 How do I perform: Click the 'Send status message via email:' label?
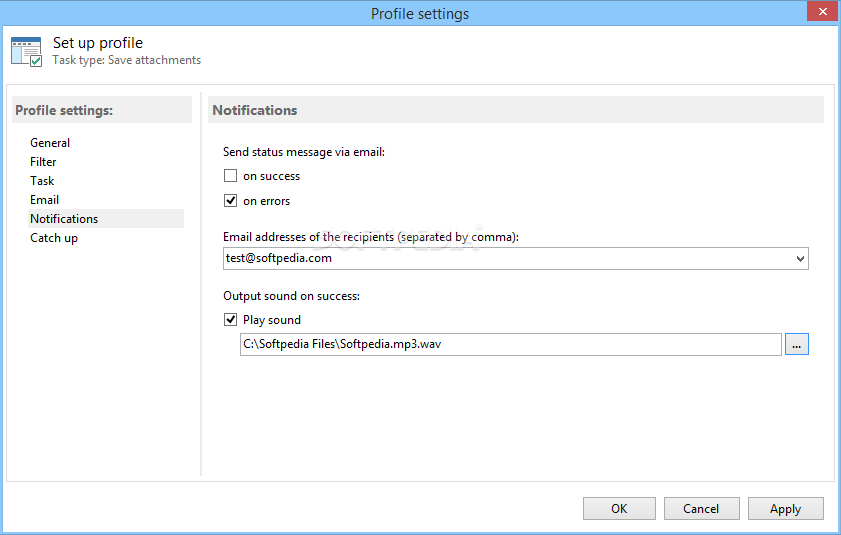tap(304, 152)
